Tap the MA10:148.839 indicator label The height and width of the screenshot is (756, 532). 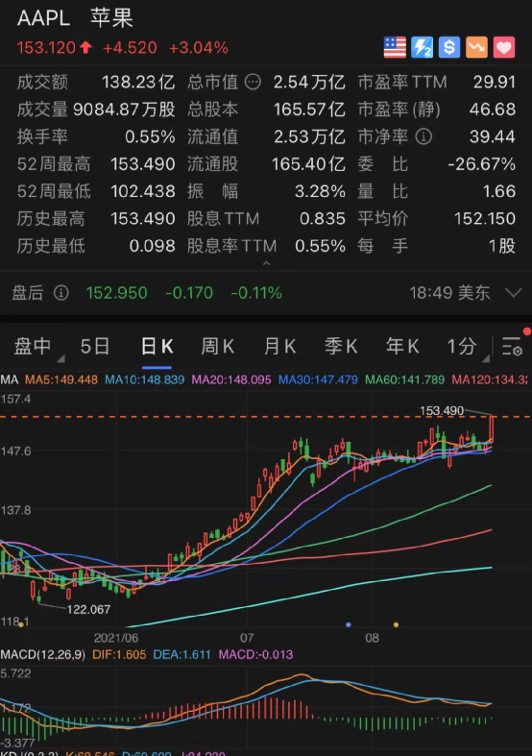(145, 380)
